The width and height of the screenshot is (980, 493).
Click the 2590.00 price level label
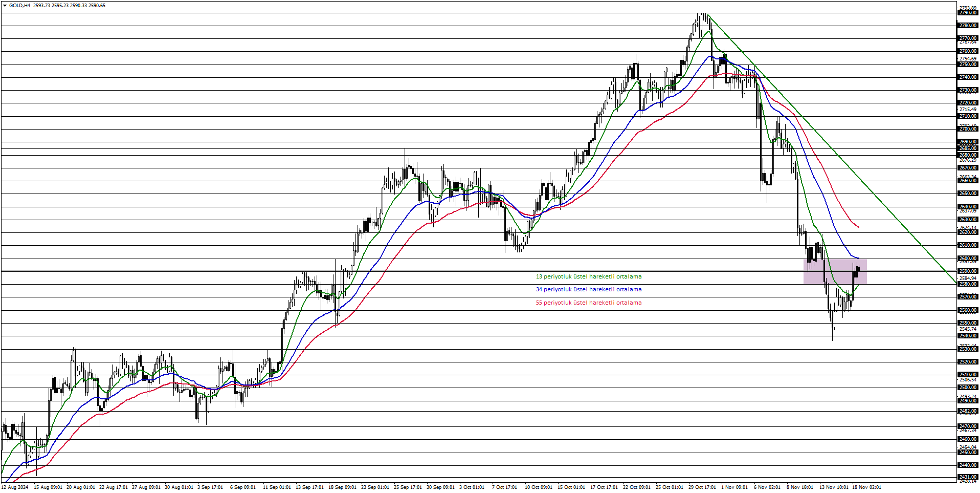click(x=968, y=271)
